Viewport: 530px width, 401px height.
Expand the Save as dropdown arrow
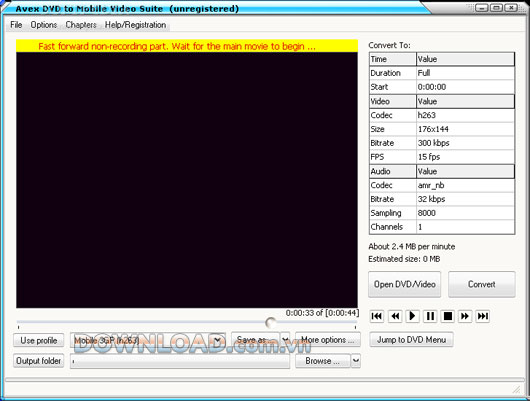(285, 339)
